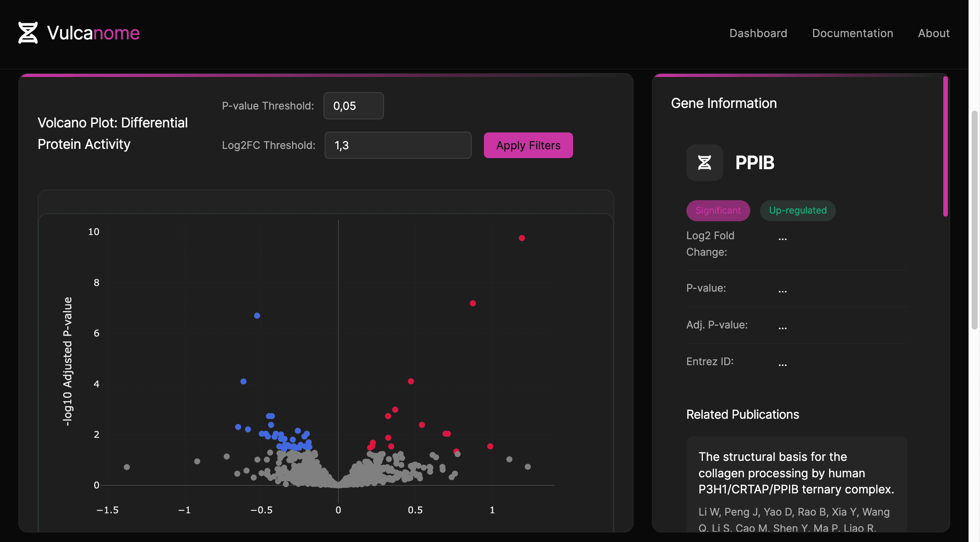Select the red point at y about 4
This screenshot has height=542, width=980.
click(411, 381)
